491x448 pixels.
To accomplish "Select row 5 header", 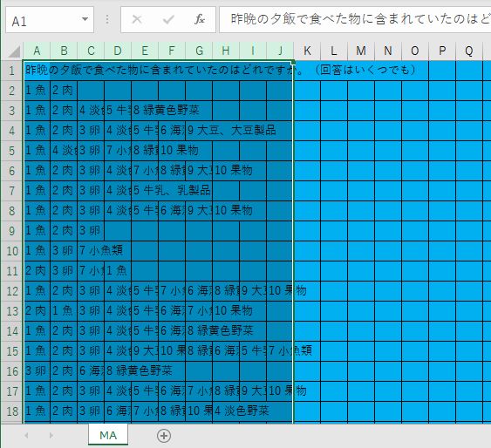I will pyautogui.click(x=12, y=151).
